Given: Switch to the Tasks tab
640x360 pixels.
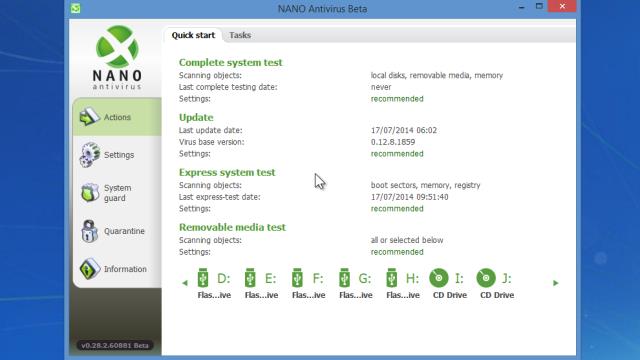Looking at the screenshot, I should click(240, 35).
